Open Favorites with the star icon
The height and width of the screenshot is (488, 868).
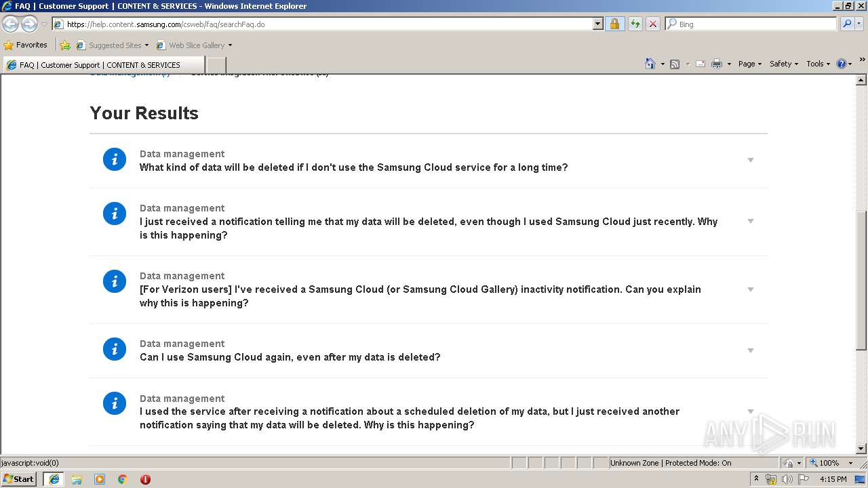click(x=9, y=45)
